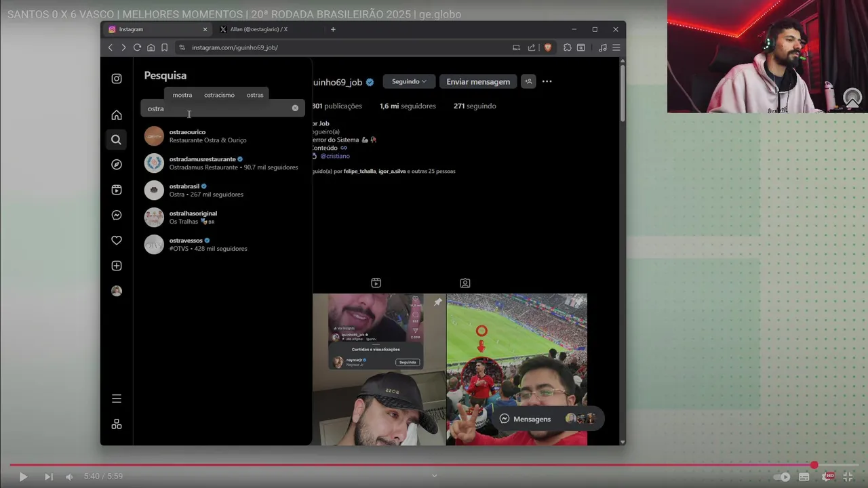Open the Mensagens floating chat button

(x=548, y=419)
